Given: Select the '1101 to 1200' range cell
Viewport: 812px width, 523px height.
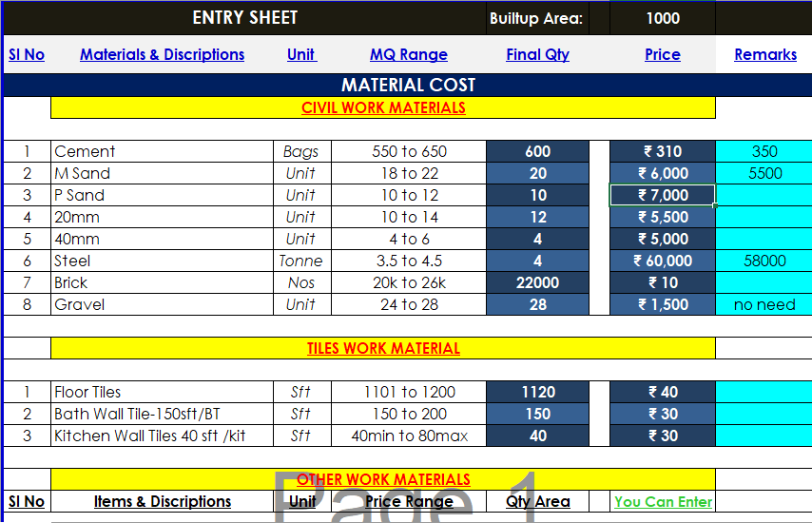Looking at the screenshot, I should [409, 392].
